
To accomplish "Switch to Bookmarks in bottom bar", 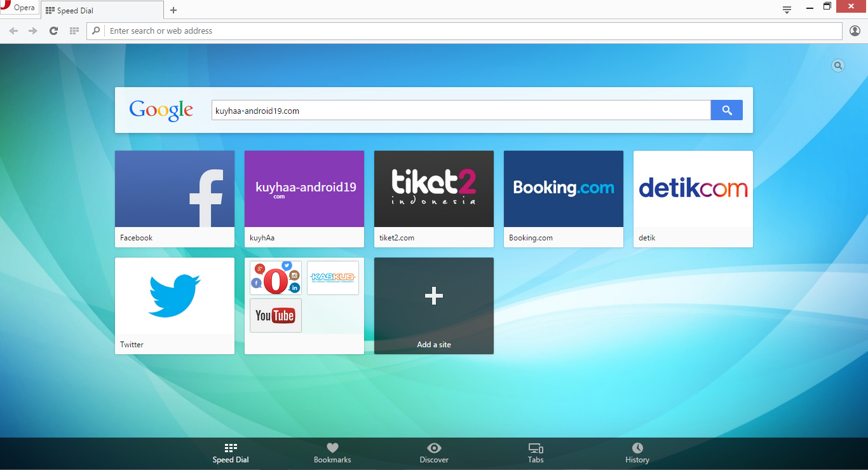I will (332, 453).
